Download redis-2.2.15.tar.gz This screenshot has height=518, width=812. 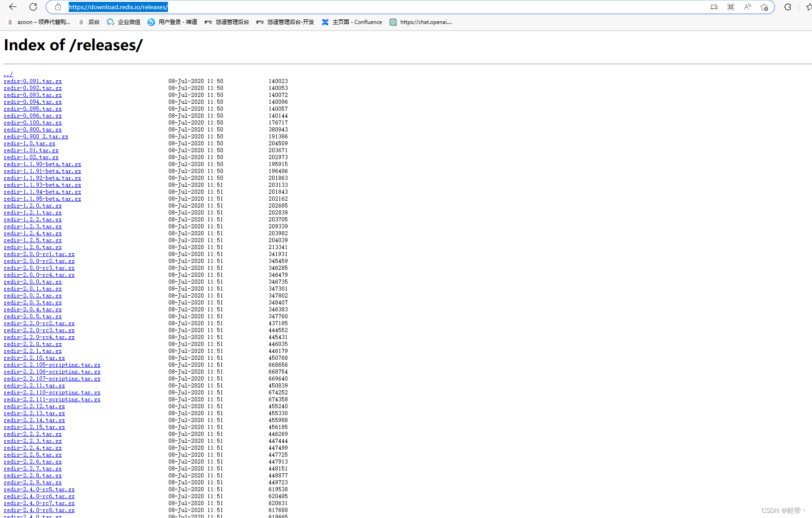click(x=34, y=427)
